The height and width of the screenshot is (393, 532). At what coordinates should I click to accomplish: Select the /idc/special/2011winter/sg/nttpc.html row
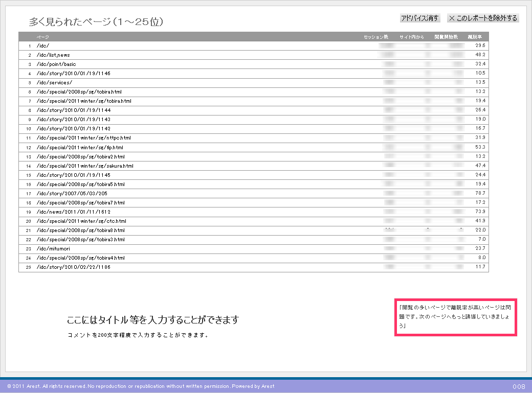coord(84,138)
